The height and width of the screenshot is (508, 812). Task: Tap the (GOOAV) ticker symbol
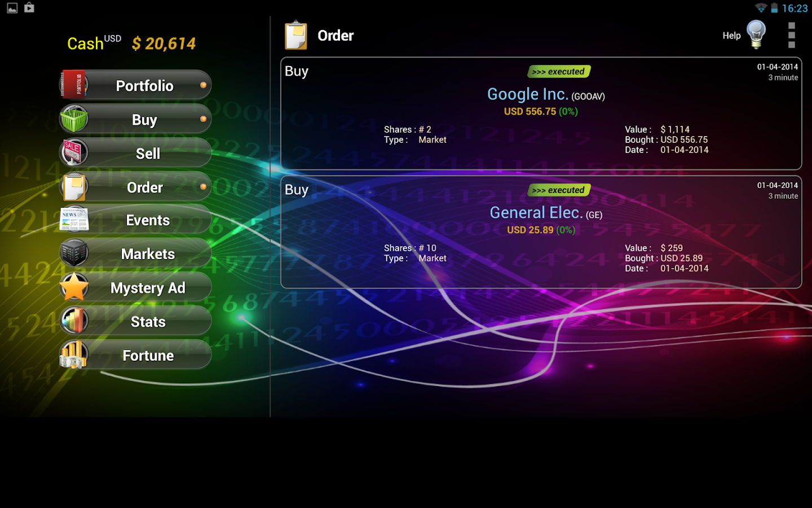pyautogui.click(x=588, y=97)
